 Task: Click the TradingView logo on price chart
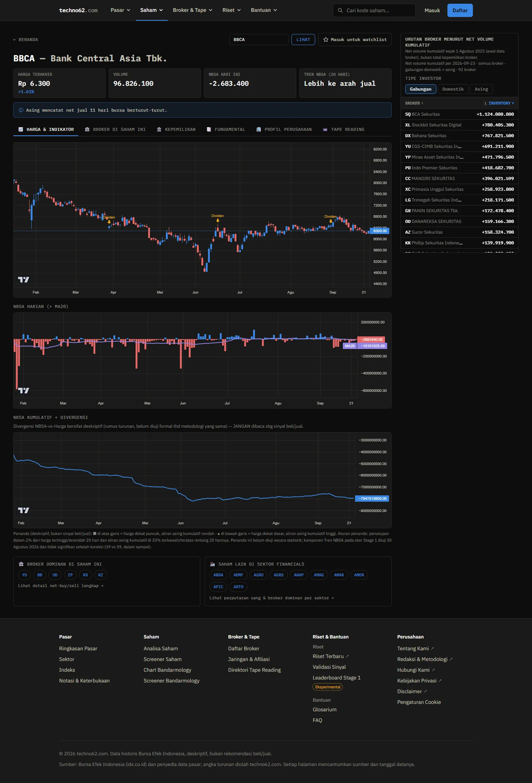coord(24,279)
